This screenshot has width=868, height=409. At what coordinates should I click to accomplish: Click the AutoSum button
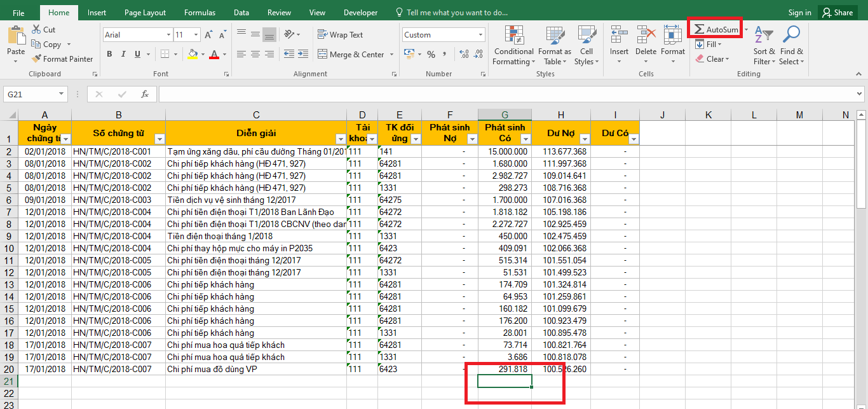pos(716,30)
